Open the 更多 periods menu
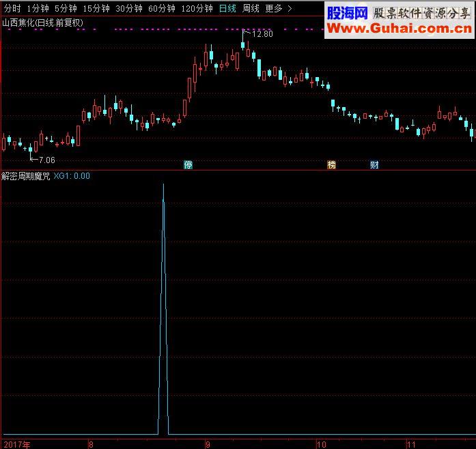 coord(274,8)
